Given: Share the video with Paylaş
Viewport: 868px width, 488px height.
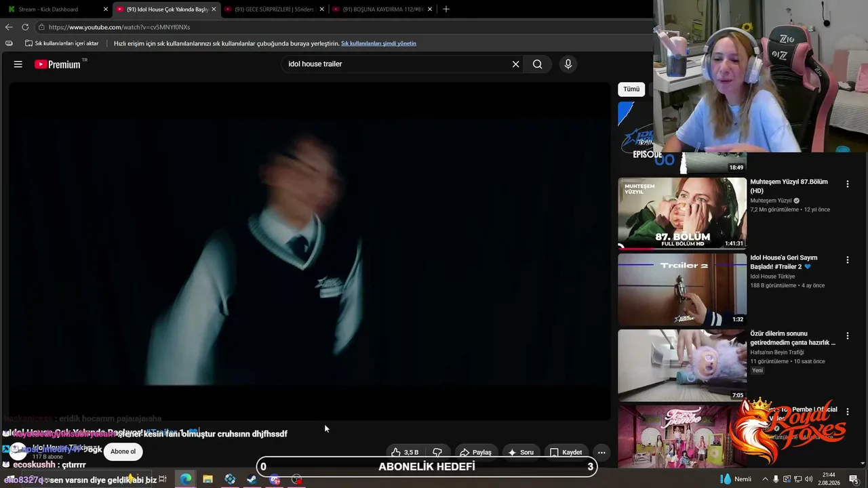Looking at the screenshot, I should [x=475, y=452].
